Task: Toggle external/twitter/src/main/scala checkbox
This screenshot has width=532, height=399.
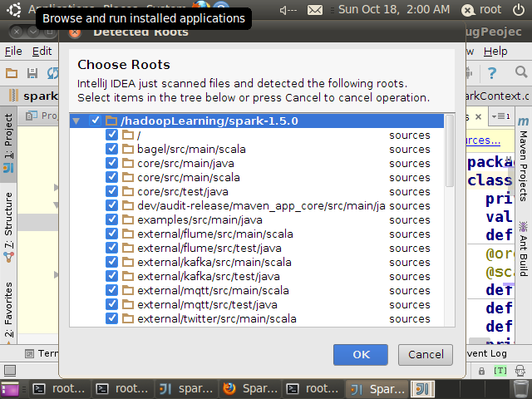Action: pos(111,319)
